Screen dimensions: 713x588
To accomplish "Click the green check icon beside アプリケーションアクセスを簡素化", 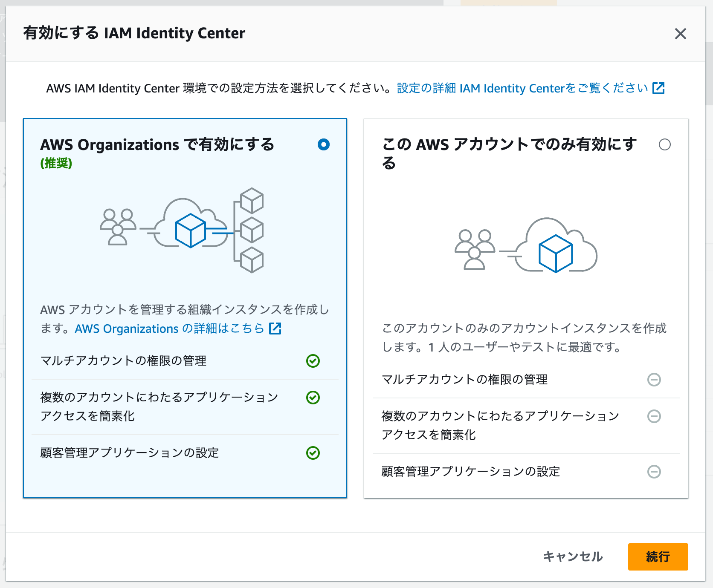I will [x=313, y=398].
